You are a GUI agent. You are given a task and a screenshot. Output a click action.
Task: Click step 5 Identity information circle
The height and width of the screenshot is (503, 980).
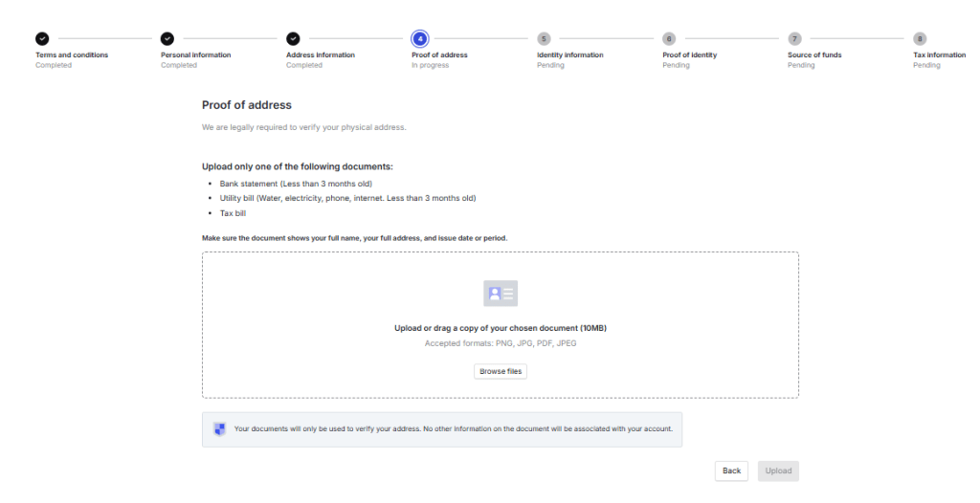[x=544, y=39]
